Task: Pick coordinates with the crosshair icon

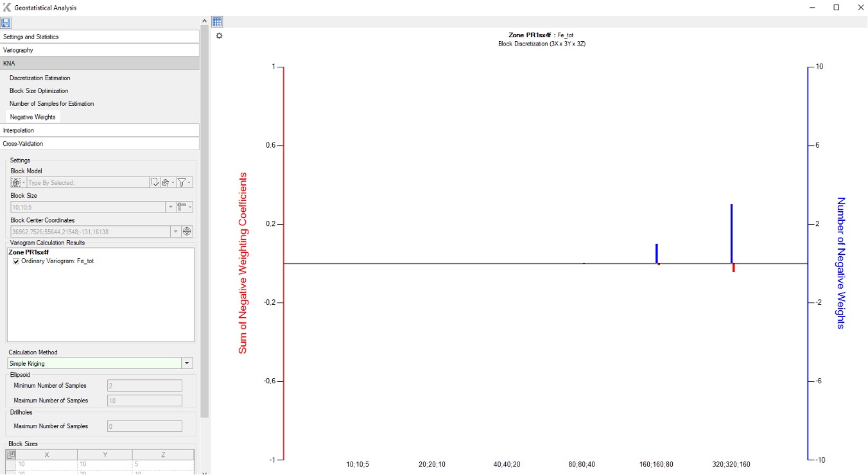Action: point(187,231)
